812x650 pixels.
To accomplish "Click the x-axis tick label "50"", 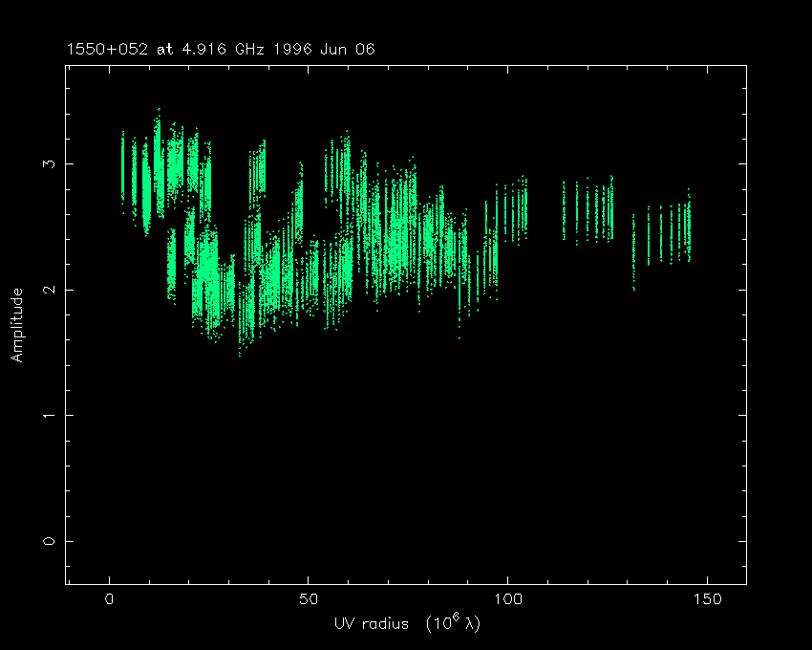I will (308, 599).
